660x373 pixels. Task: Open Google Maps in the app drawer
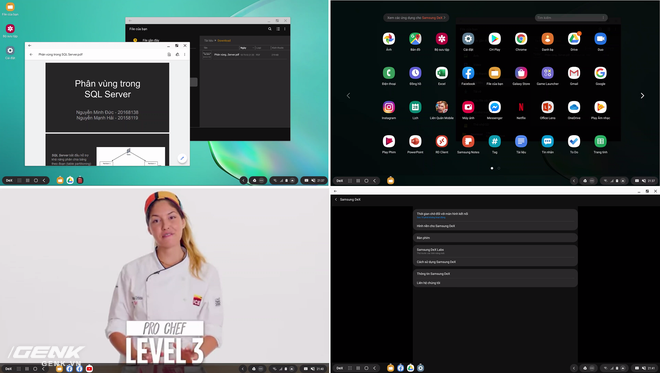pos(415,39)
